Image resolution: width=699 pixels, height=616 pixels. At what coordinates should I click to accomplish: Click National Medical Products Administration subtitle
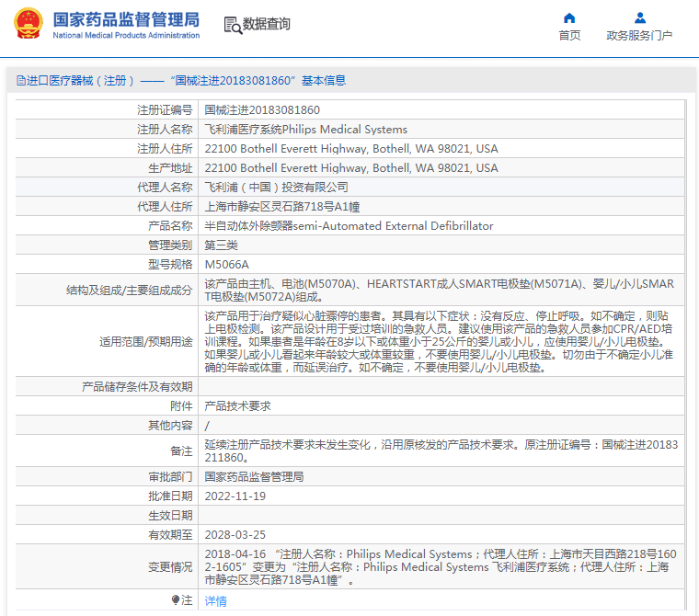(x=126, y=35)
